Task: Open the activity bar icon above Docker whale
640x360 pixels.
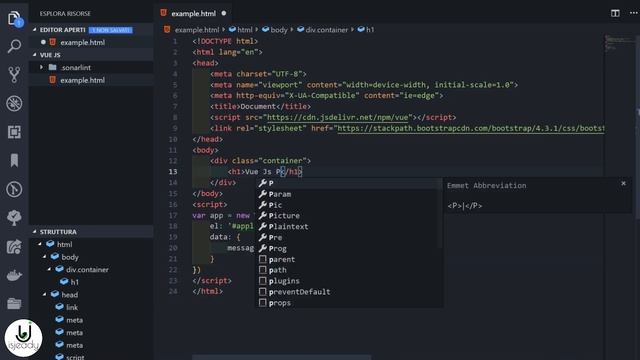Action: [x=14, y=247]
